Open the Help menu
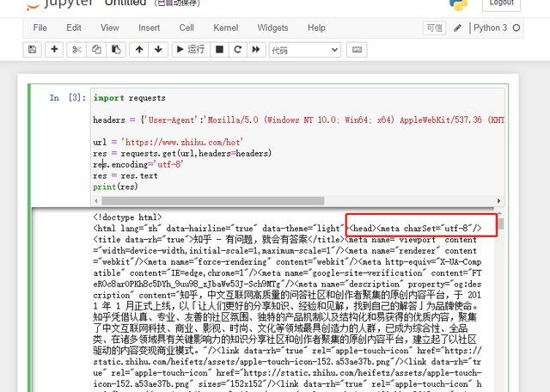550x392 pixels. click(316, 28)
